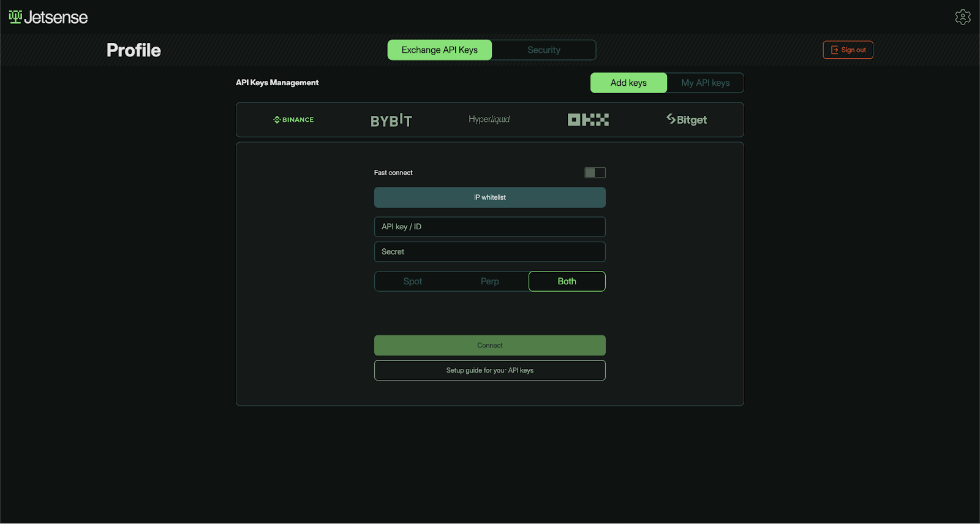Click the IP whitelist bar

[490, 197]
